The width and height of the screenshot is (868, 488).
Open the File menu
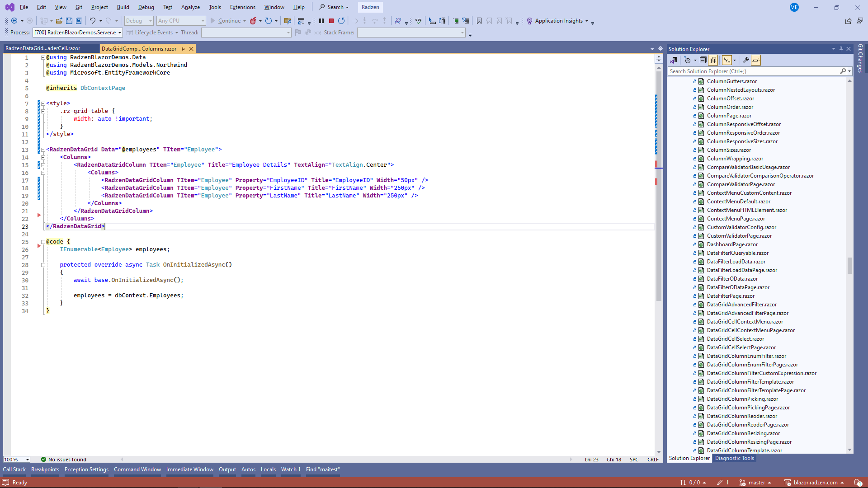point(24,7)
